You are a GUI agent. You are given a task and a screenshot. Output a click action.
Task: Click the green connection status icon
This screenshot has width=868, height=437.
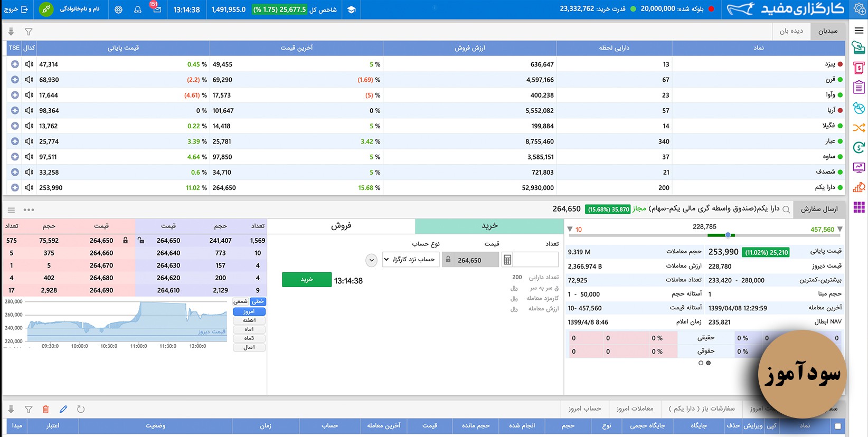(x=46, y=9)
